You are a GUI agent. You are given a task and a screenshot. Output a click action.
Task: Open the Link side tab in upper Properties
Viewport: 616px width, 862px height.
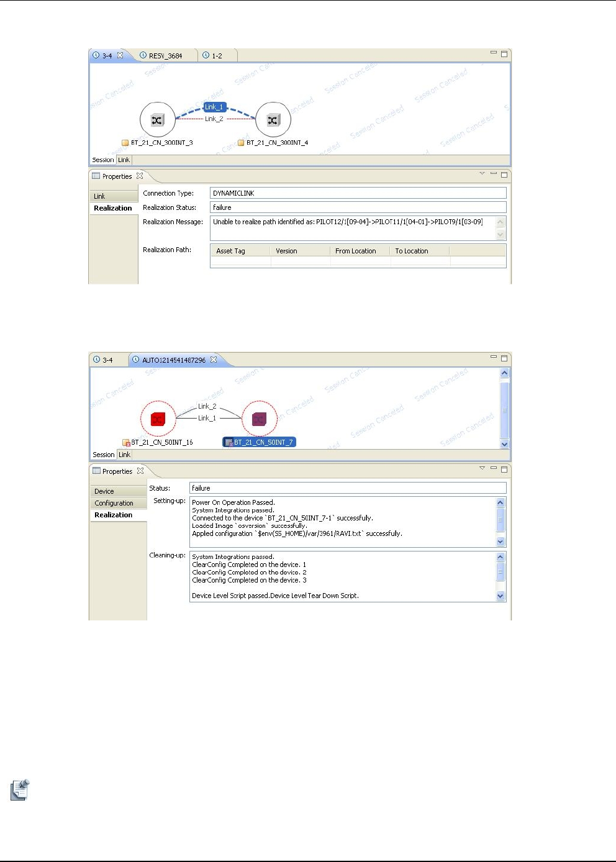(x=113, y=196)
